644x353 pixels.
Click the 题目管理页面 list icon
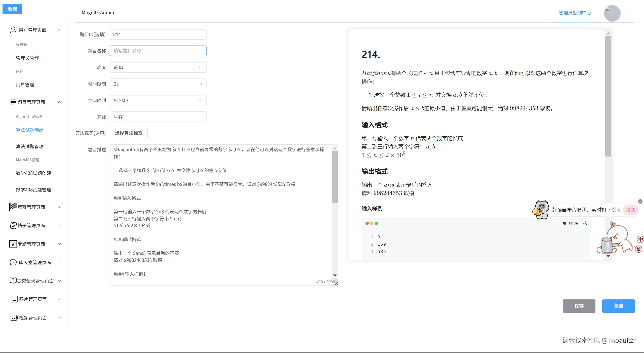13,102
